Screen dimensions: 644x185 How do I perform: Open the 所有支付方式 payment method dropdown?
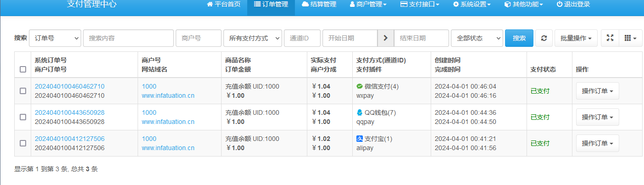[x=252, y=38]
